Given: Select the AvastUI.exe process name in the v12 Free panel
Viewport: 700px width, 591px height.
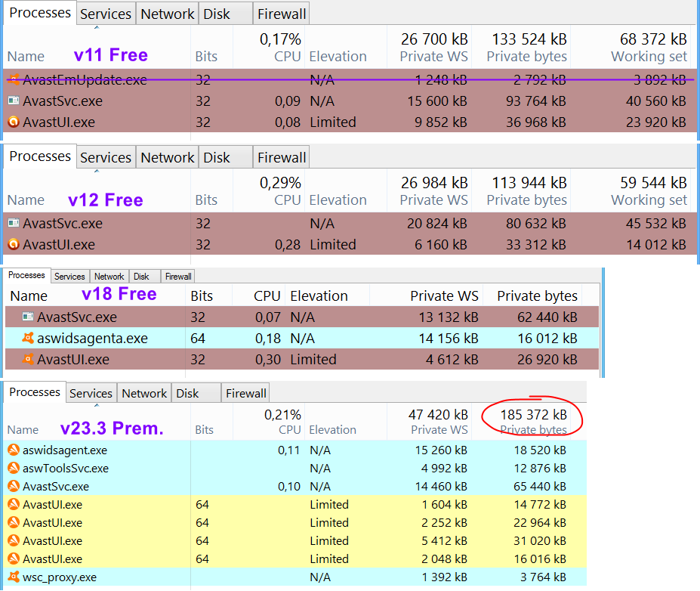Looking at the screenshot, I should pos(59,244).
